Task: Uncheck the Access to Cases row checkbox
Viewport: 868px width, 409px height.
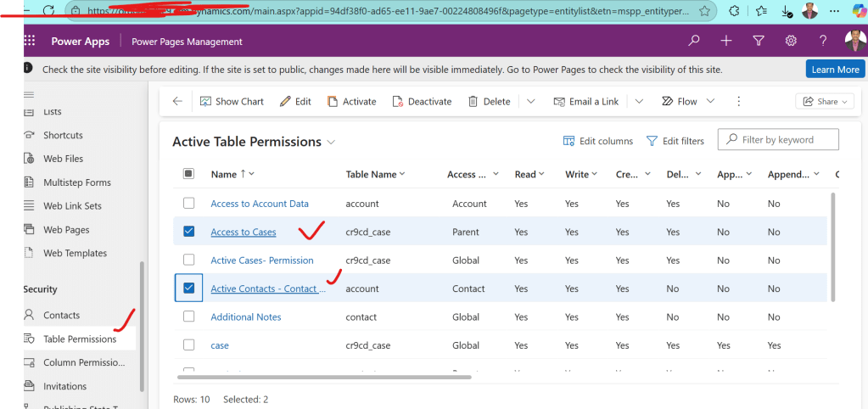Action: coord(189,232)
